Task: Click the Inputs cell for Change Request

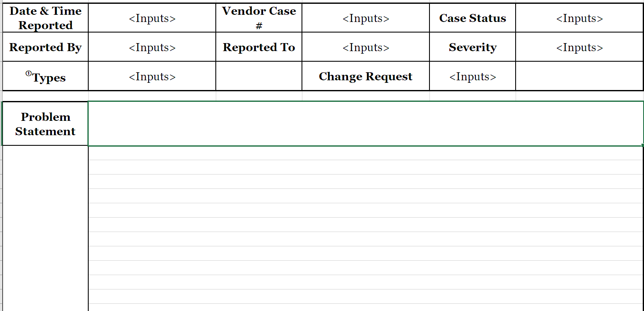Action: coord(472,76)
